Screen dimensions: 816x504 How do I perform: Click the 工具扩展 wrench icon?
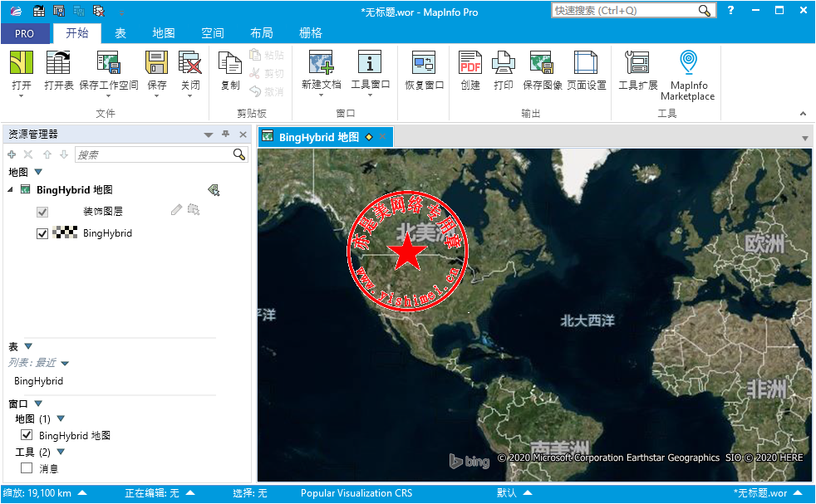point(637,63)
